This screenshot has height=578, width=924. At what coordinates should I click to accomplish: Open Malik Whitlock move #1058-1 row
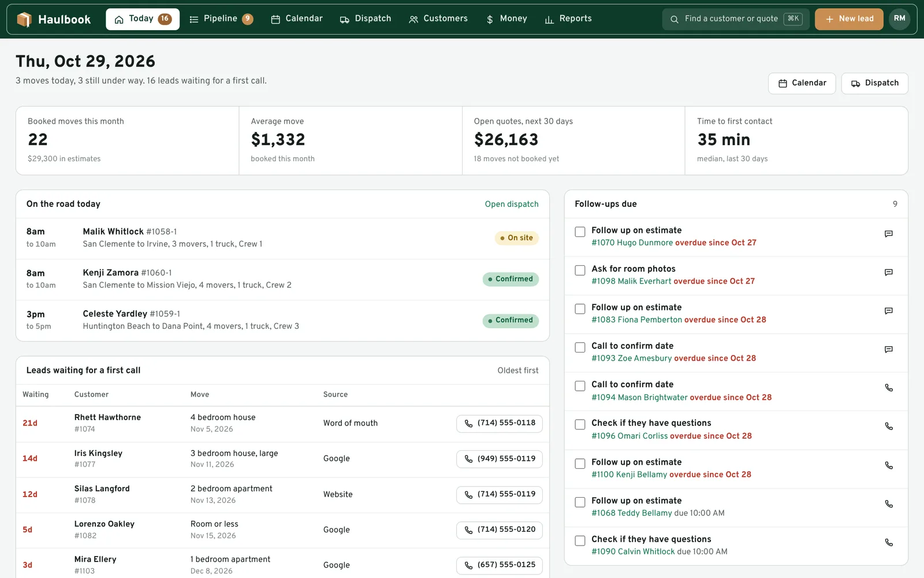tap(282, 238)
